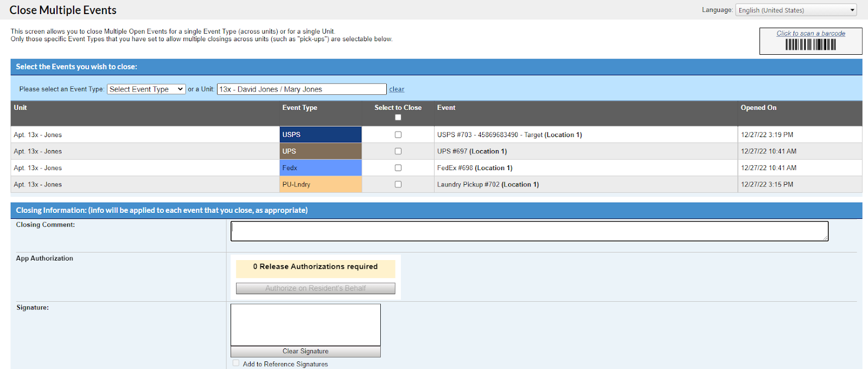Click the 'Signature:' label
868x369 pixels.
click(33, 308)
